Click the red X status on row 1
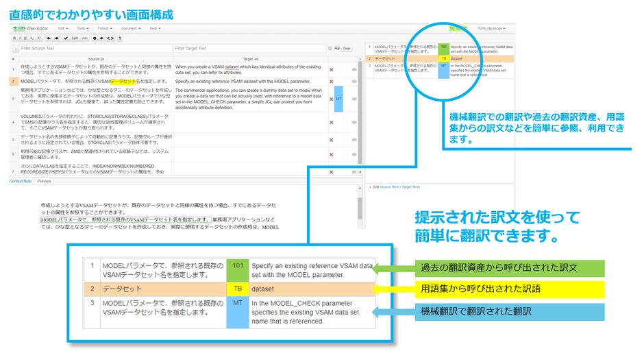 coord(332,70)
